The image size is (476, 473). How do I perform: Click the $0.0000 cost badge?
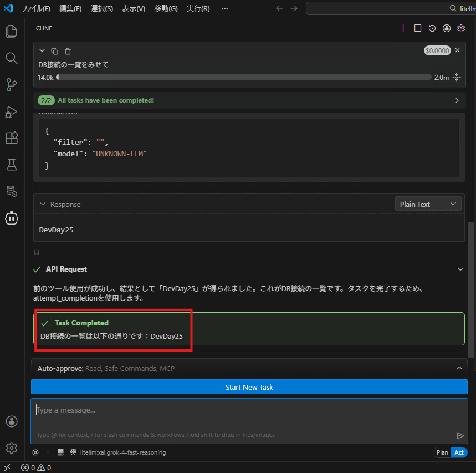click(x=437, y=50)
